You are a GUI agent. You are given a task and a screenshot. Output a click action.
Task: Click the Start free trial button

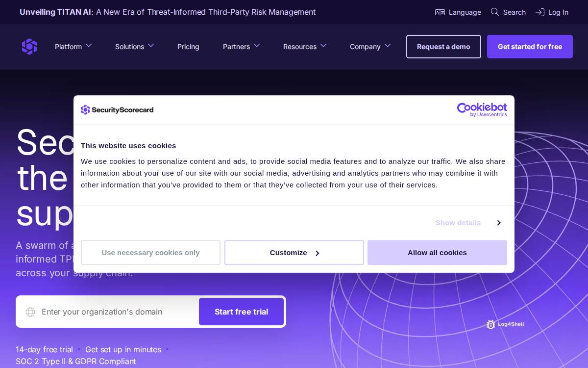point(241,312)
